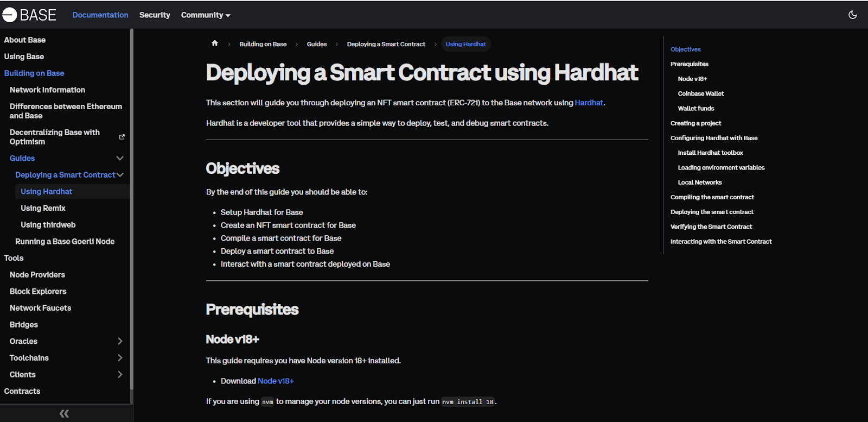Jump to Wallet funds in contents
The height and width of the screenshot is (422, 868).
(696, 109)
